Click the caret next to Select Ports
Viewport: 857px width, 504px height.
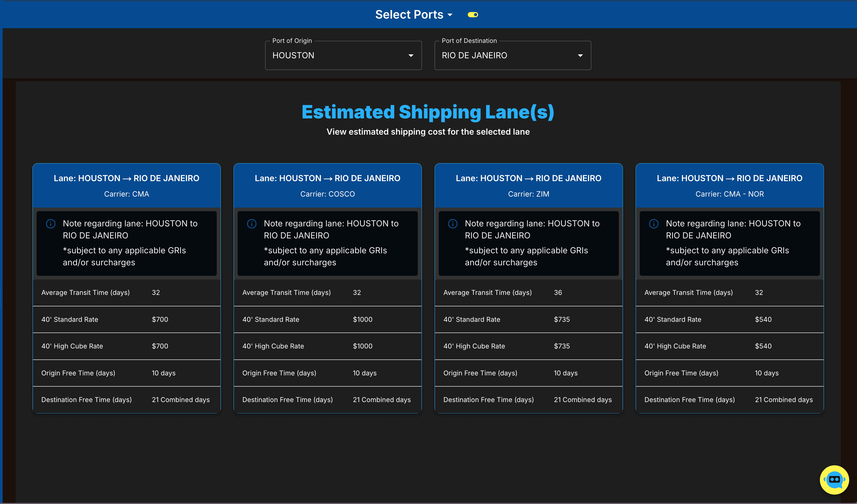tap(450, 15)
